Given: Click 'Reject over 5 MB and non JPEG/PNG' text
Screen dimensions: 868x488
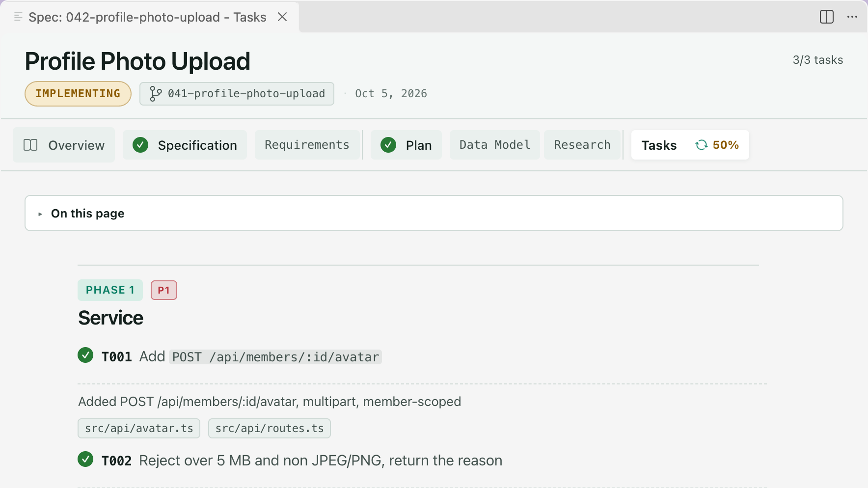Looking at the screenshot, I should 321,461.
